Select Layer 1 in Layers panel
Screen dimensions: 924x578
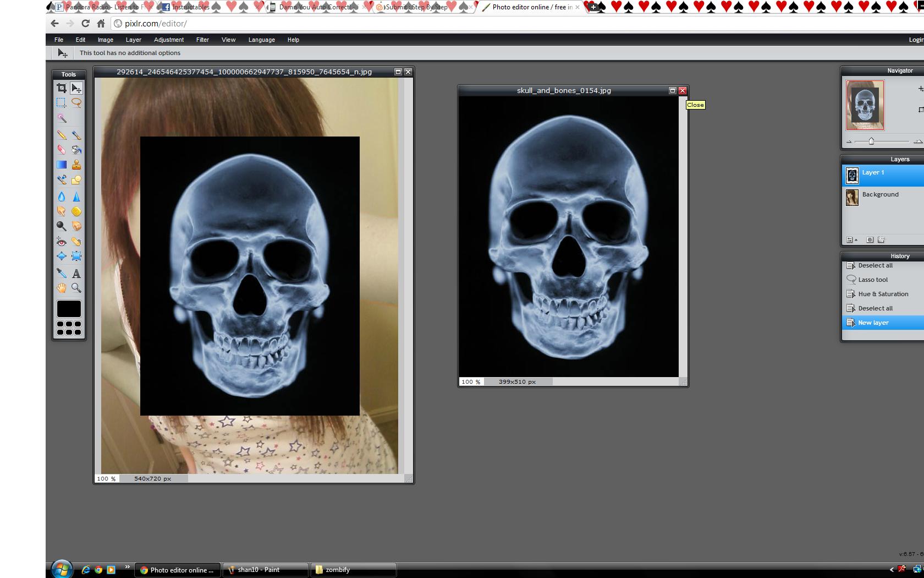tap(883, 176)
